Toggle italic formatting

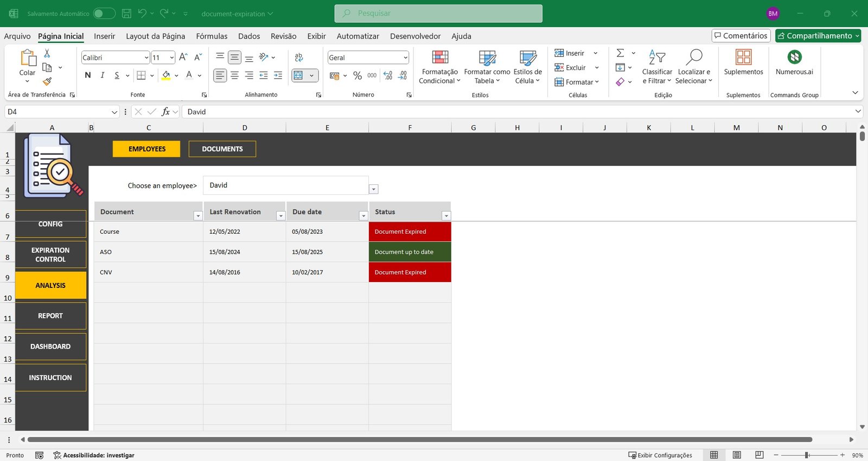coord(103,75)
